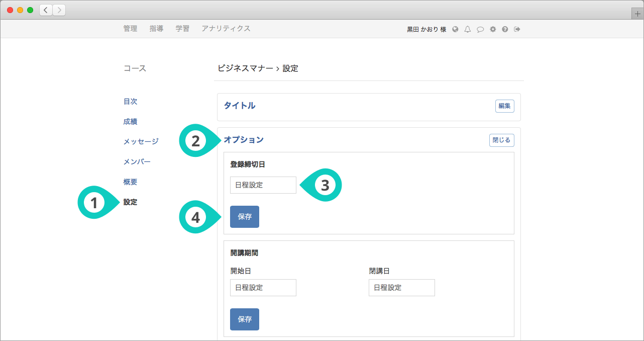The image size is (644, 341).
Task: Open the 目次 sidebar link
Action: [130, 102]
